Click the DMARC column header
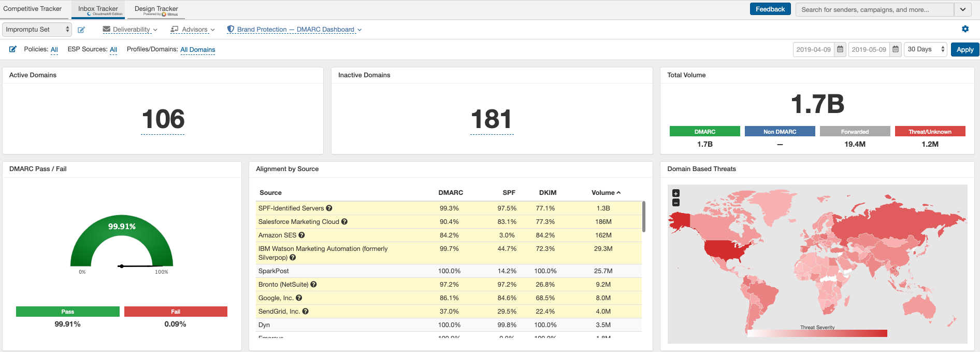This screenshot has height=352, width=980. tap(451, 193)
